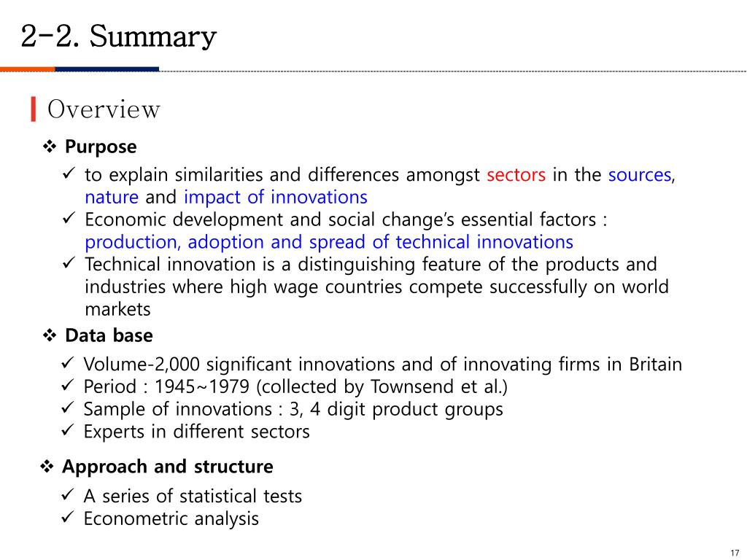Screen dimensions: 747x560
Task: Click the blue text 'impact of innovations'
Action: click(276, 197)
